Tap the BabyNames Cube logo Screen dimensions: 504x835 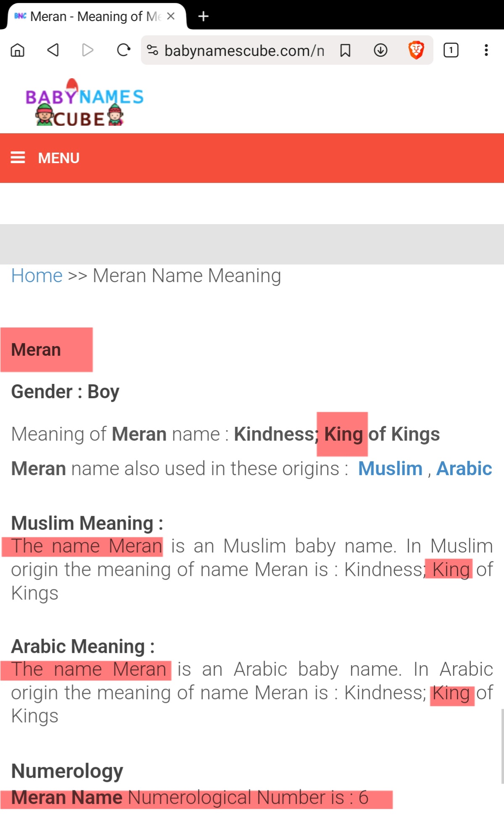coord(84,103)
